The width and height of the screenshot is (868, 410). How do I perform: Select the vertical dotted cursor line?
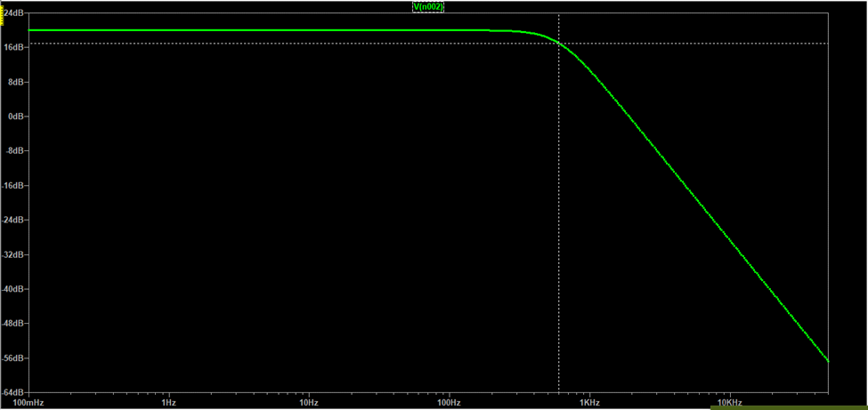[x=558, y=222]
